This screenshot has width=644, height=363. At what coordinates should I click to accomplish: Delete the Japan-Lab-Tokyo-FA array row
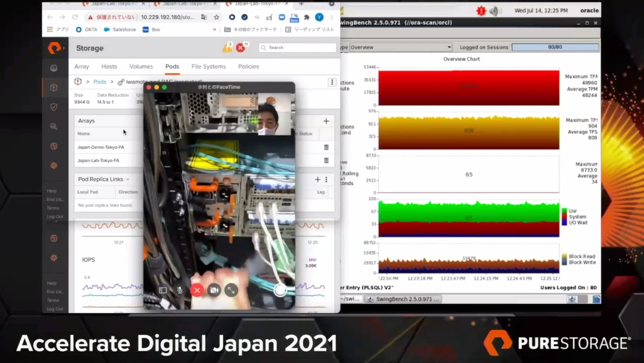pyautogui.click(x=326, y=160)
